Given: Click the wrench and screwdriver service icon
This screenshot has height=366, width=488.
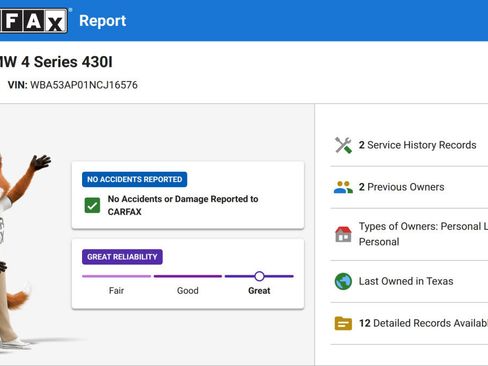Looking at the screenshot, I should click(343, 145).
